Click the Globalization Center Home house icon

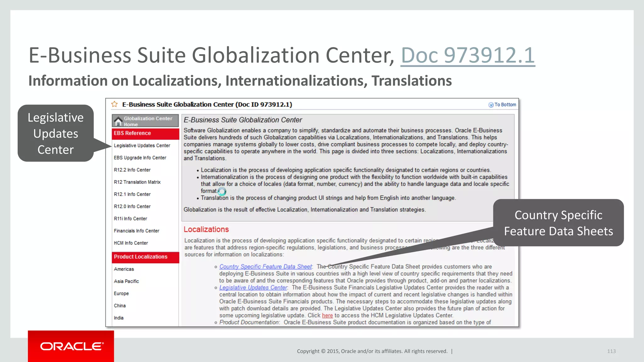118,121
